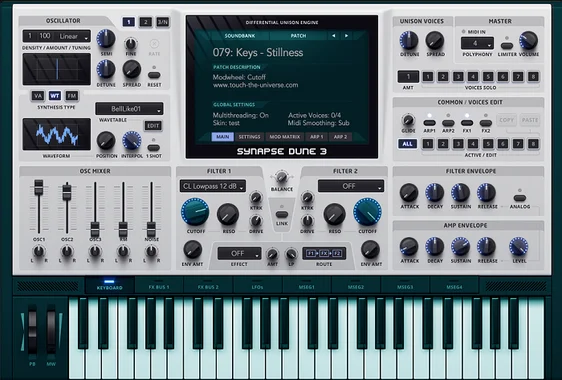The width and height of the screenshot is (562, 380).
Task: Click the ALL voices edit button
Action: pyautogui.click(x=408, y=144)
